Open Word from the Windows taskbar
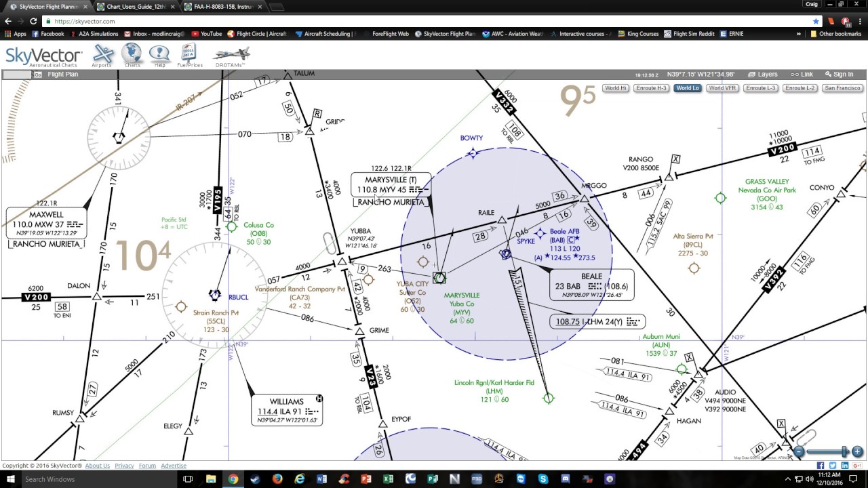Screen dimensions: 868x488 [x=321, y=479]
